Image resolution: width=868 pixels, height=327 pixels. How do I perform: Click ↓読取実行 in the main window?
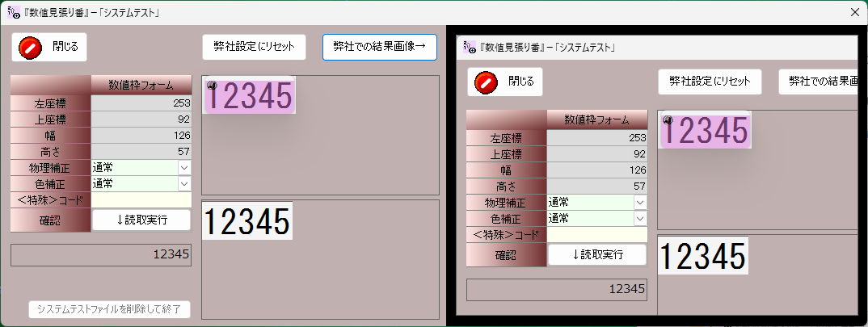click(x=141, y=220)
